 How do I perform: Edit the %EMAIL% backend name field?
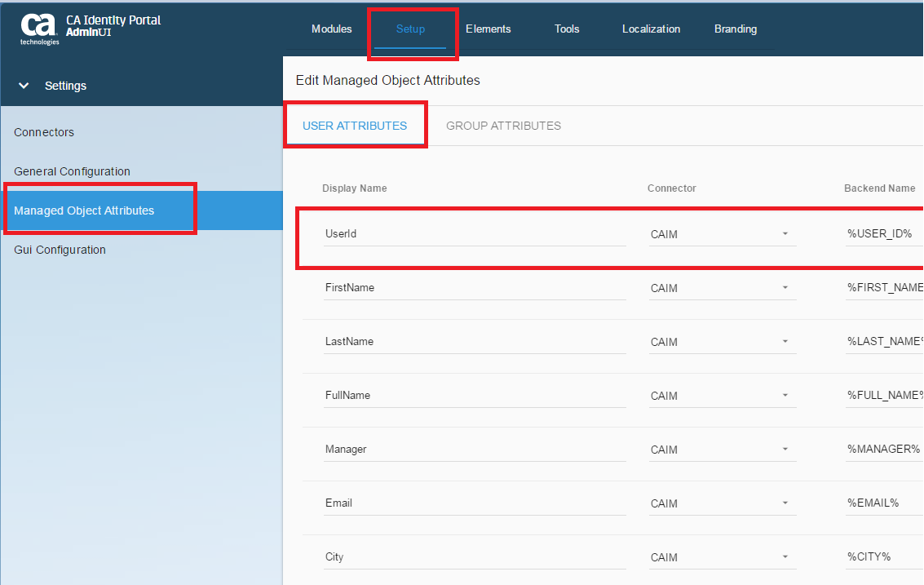884,503
